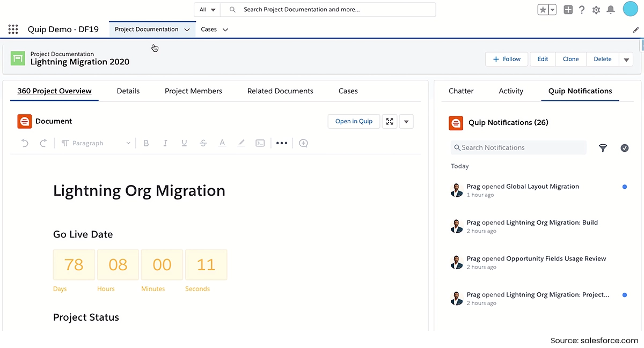Click Prag's avatar on Global Layout Migration
Screen dimensions: 644x348
[x=457, y=190]
